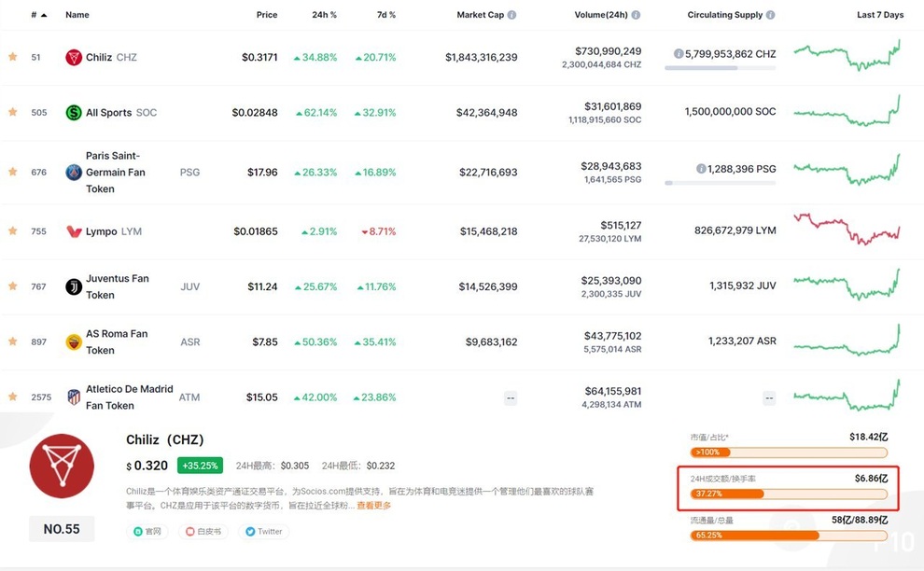Image resolution: width=924 pixels, height=571 pixels.
Task: Open the PSG Fan Token 7-day sparkline
Action: coord(847,171)
